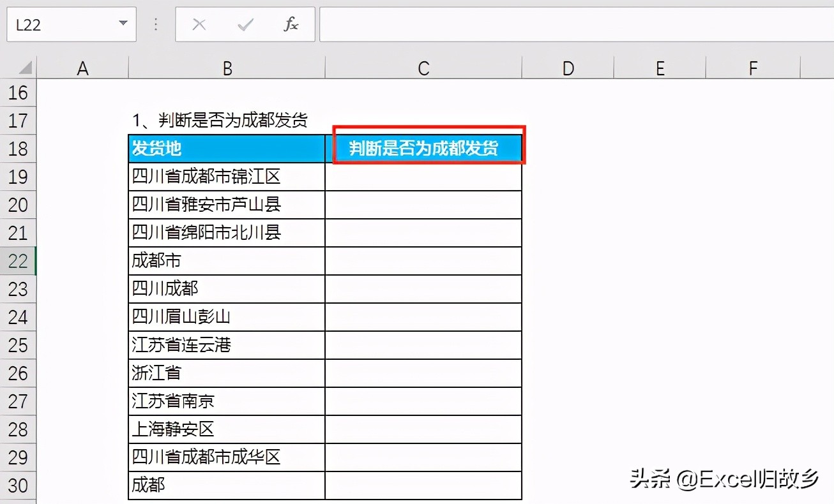The image size is (834, 504).
Task: Click empty cell C28 beside 上海静安区
Action: 423,429
